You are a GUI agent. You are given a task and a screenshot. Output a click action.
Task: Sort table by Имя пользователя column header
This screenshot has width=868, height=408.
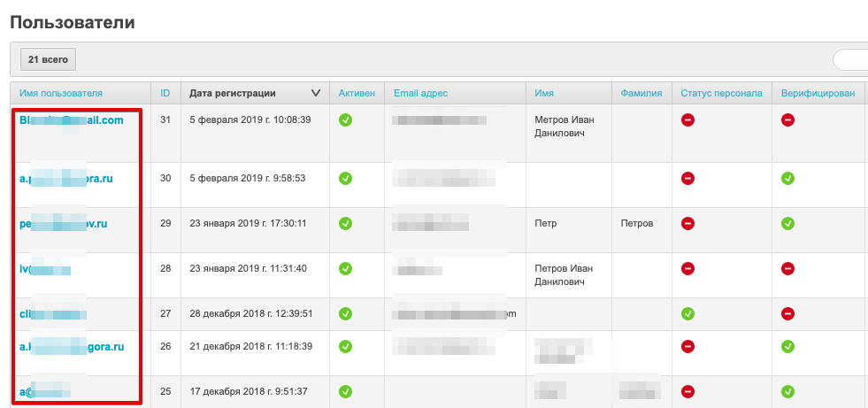click(61, 93)
